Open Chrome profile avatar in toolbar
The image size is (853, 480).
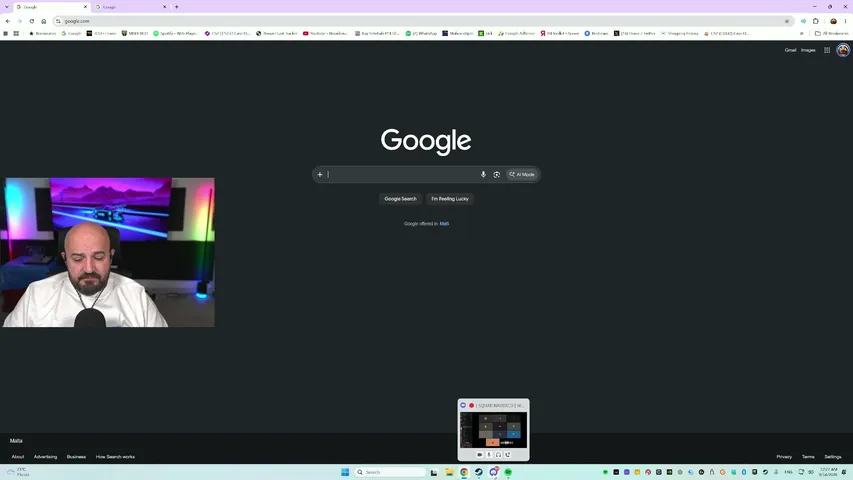833,21
